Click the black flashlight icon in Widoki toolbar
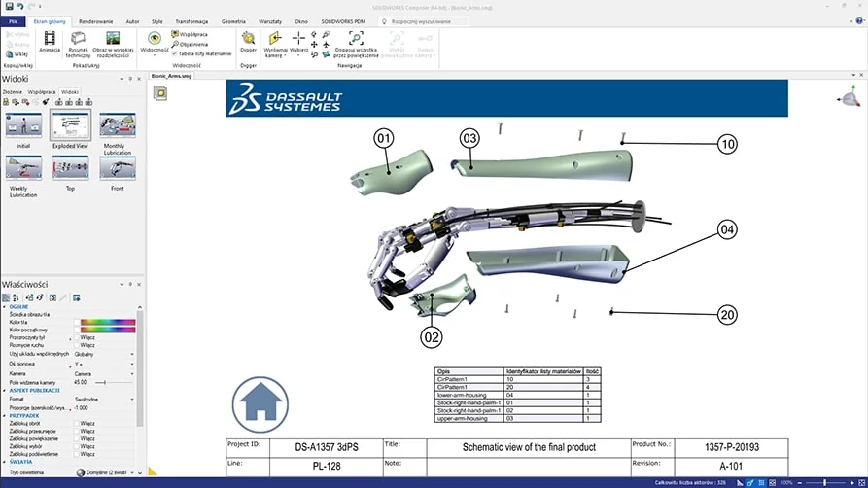Viewport: 868px width, 488px height. pyautogui.click(x=46, y=102)
